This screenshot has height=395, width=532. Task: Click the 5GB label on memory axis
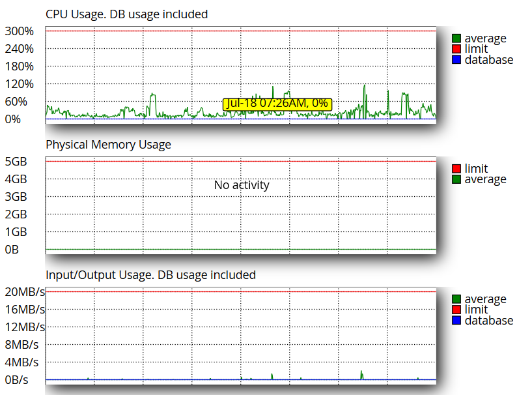pos(16,162)
